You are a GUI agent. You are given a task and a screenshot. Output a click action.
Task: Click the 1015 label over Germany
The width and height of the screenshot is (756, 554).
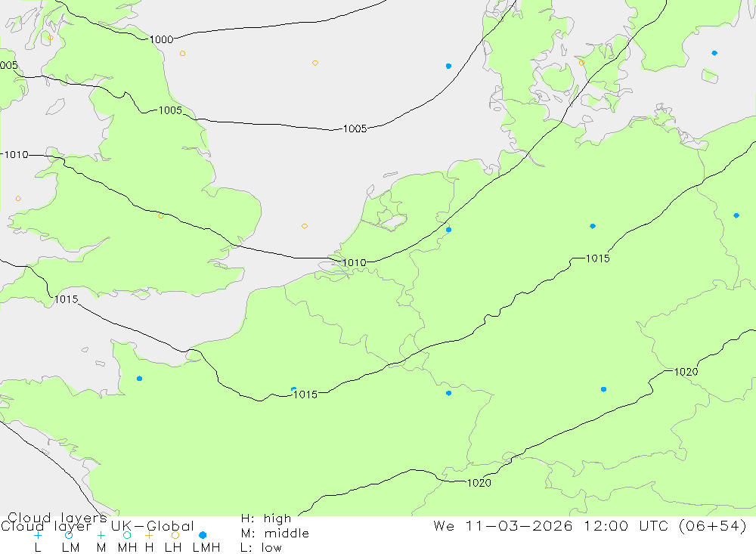click(x=598, y=258)
